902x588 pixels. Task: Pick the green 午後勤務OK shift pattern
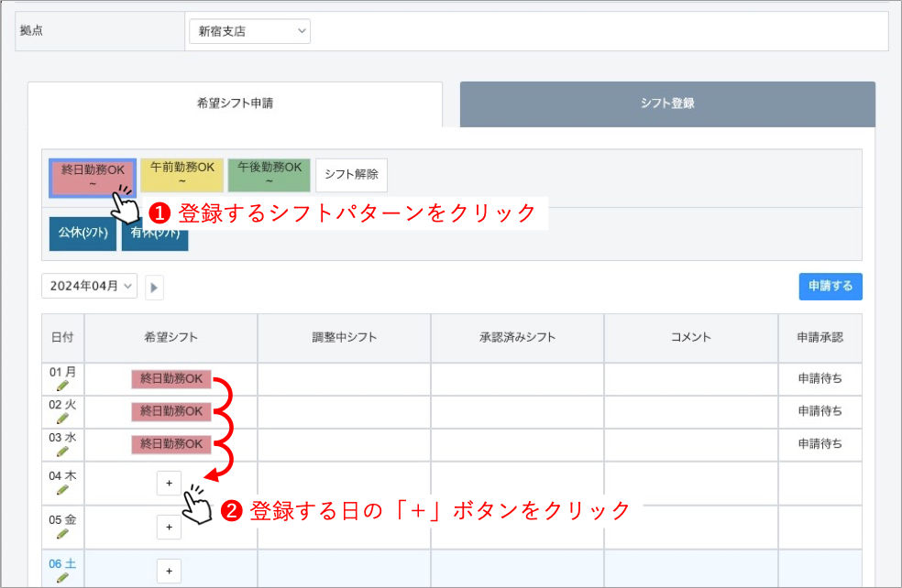click(269, 175)
